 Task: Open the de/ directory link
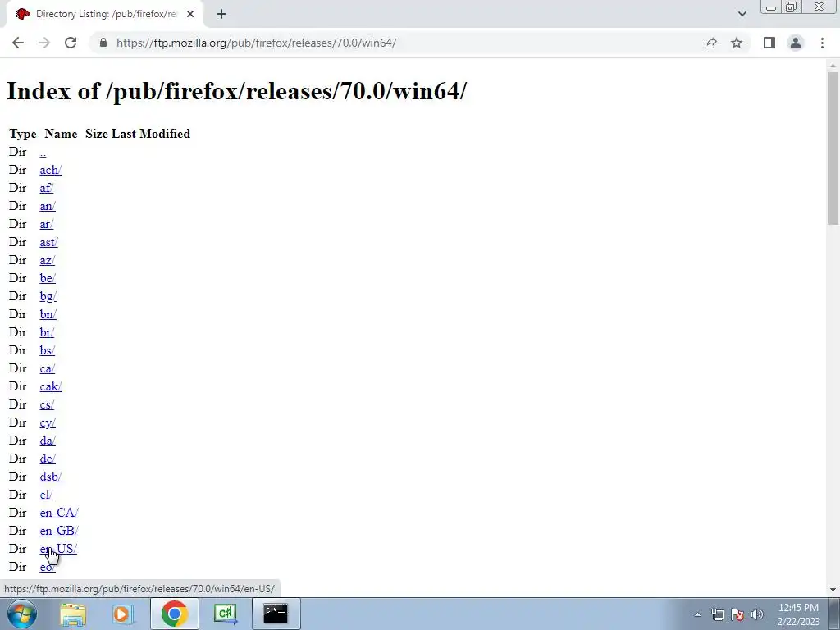48,459
